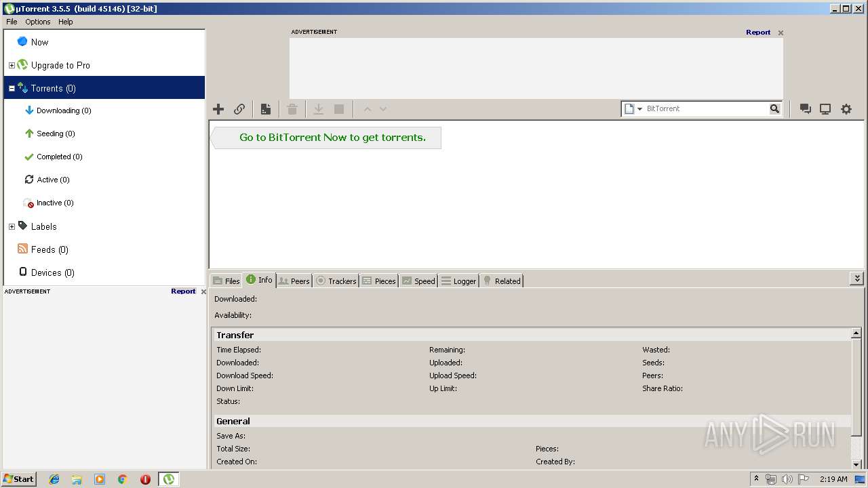Switch to the Trackers tab
Image resolution: width=868 pixels, height=488 pixels.
coord(336,281)
